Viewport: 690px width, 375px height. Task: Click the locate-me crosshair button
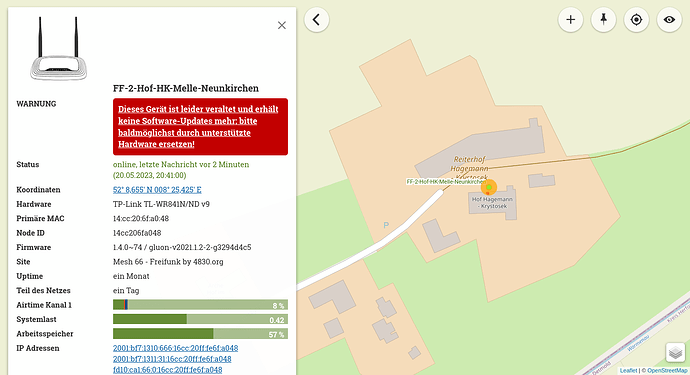[636, 20]
